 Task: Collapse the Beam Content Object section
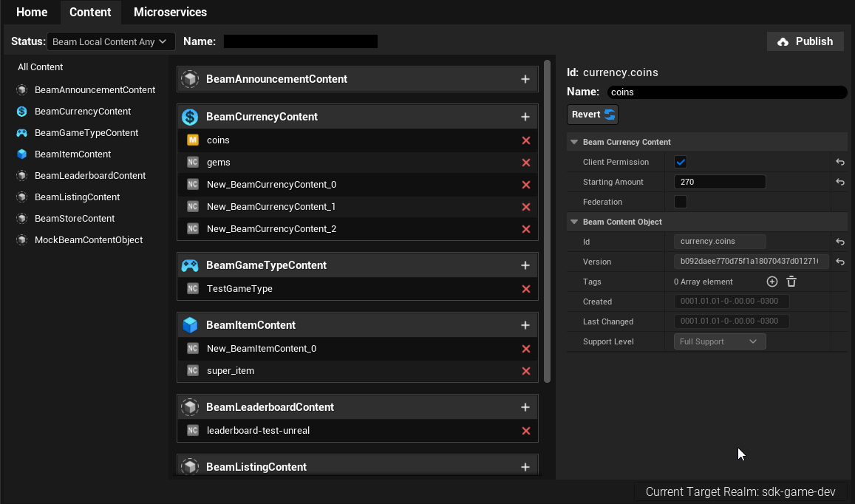pyautogui.click(x=574, y=222)
